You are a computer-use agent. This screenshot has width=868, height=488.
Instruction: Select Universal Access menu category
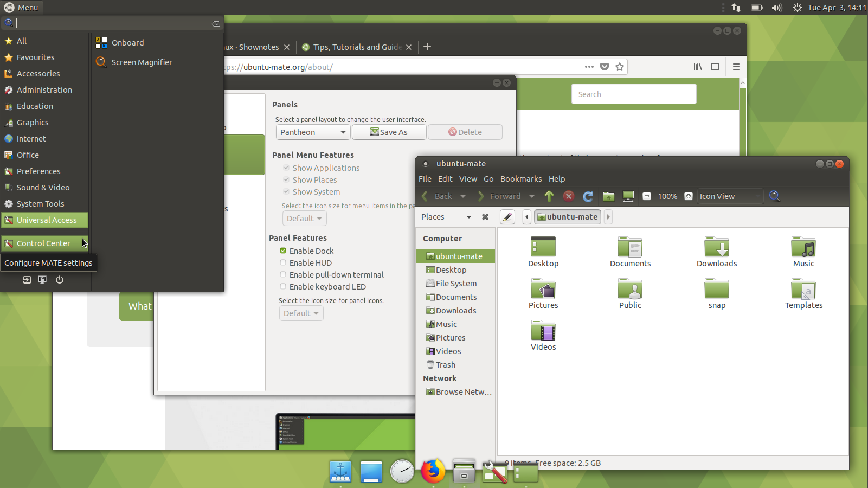pyautogui.click(x=44, y=220)
